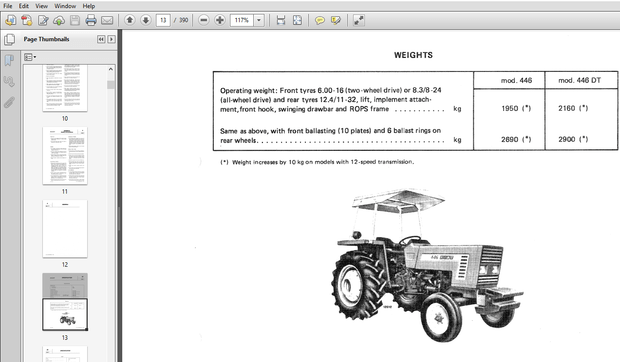Select the highlight text tool icon

pos(336,20)
